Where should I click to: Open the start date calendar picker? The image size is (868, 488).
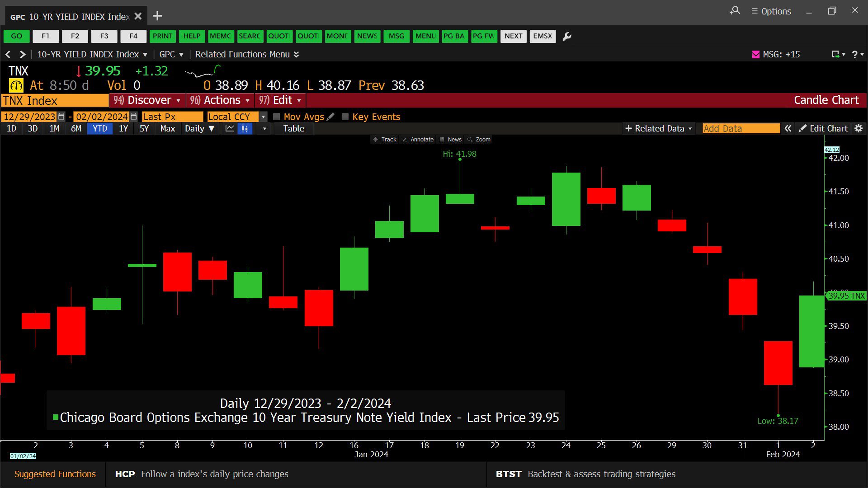coord(61,117)
